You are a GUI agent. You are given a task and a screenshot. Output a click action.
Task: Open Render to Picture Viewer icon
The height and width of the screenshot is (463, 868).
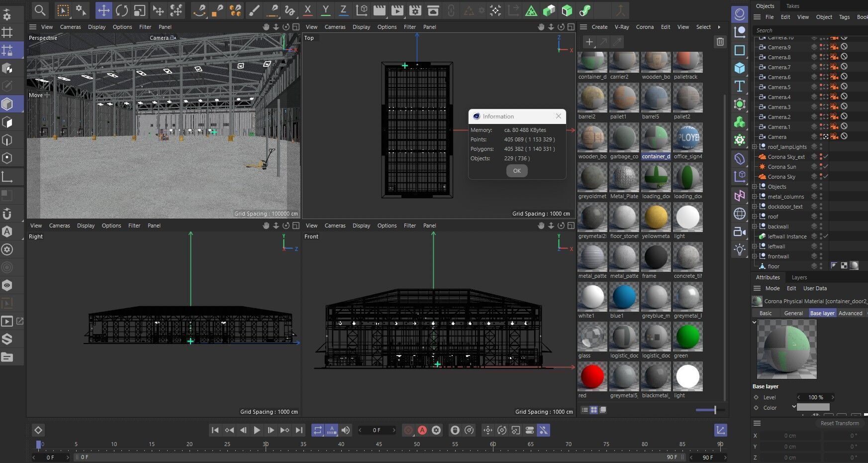point(397,10)
